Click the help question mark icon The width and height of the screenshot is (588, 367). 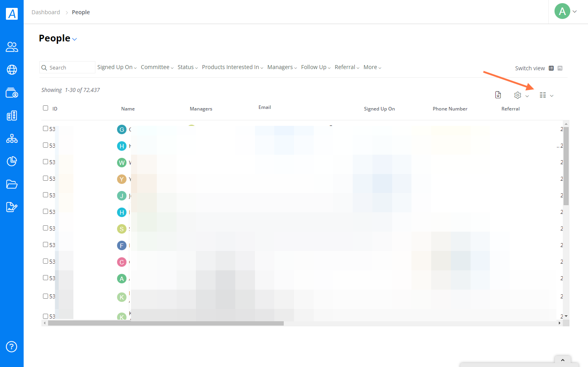11,347
